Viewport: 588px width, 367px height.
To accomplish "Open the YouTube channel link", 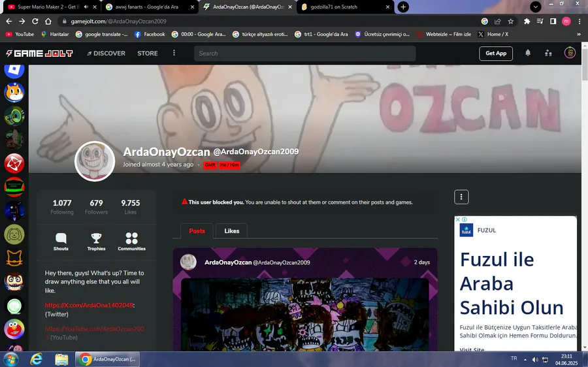I will click(x=95, y=332).
